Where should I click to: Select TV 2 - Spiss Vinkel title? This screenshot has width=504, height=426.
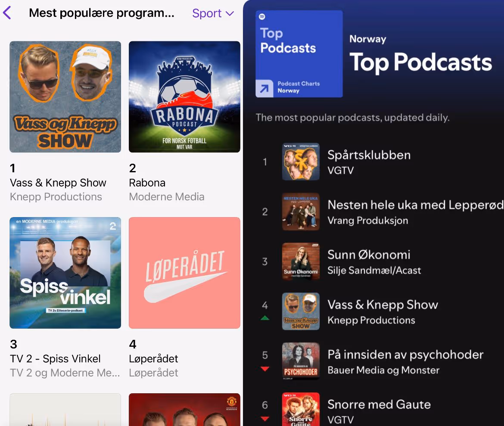tap(55, 358)
